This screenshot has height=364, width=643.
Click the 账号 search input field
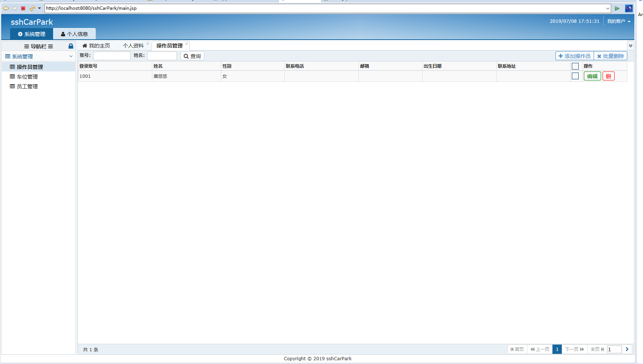112,56
